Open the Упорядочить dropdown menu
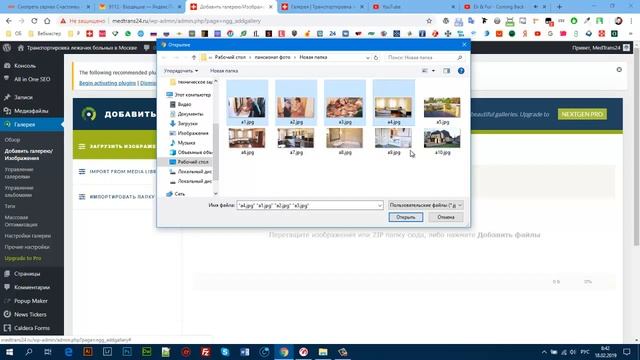Screen dimensions: 640x360 pyautogui.click(x=181, y=71)
